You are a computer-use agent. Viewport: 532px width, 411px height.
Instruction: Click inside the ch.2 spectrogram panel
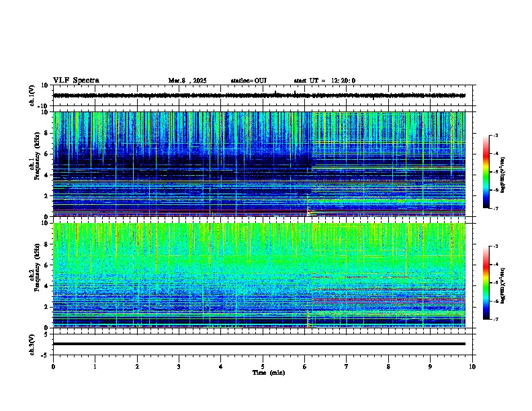[259, 275]
